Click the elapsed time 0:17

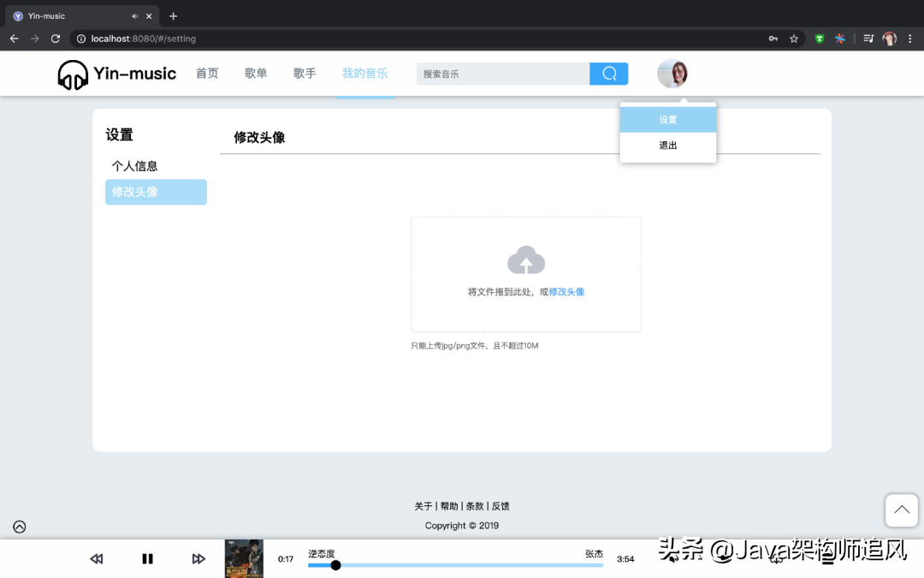click(286, 559)
